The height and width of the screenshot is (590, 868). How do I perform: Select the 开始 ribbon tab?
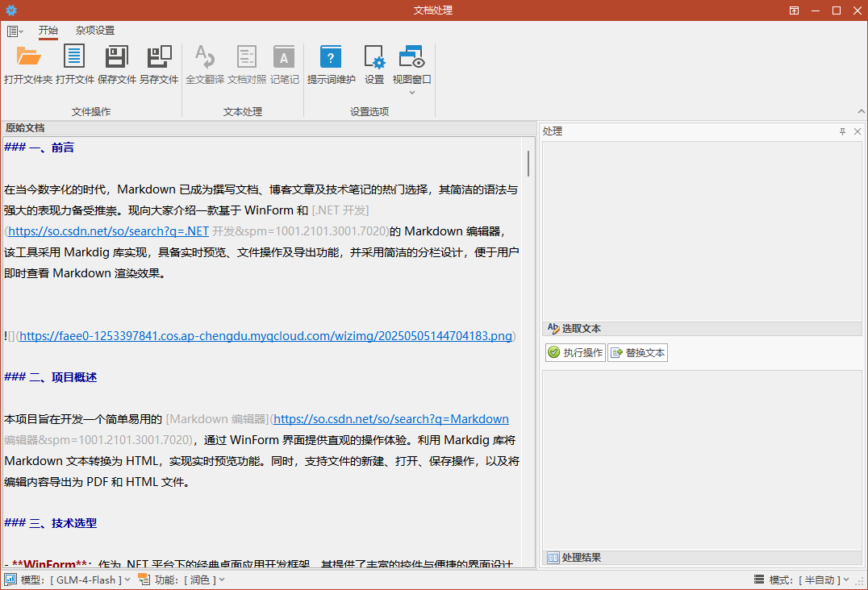coord(48,31)
